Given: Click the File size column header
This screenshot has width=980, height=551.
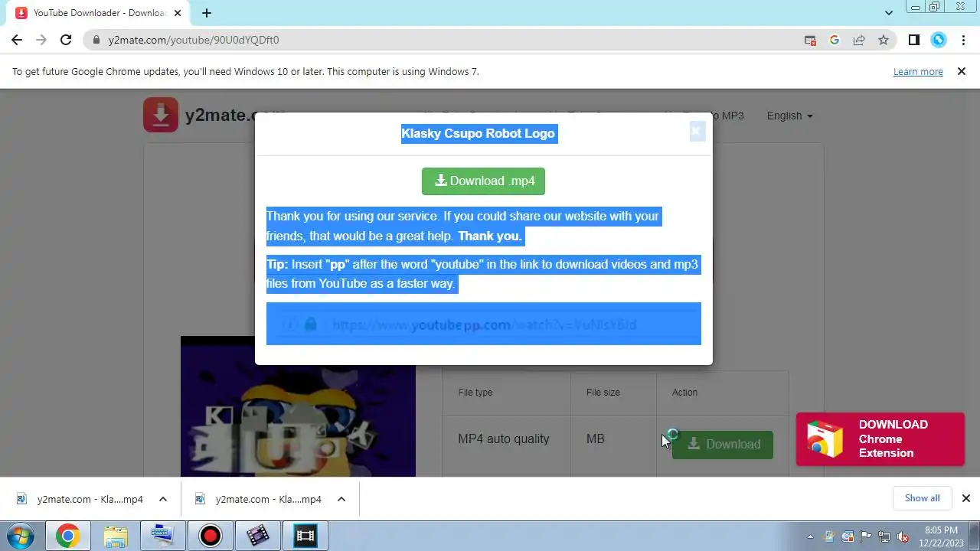Looking at the screenshot, I should pos(603,392).
